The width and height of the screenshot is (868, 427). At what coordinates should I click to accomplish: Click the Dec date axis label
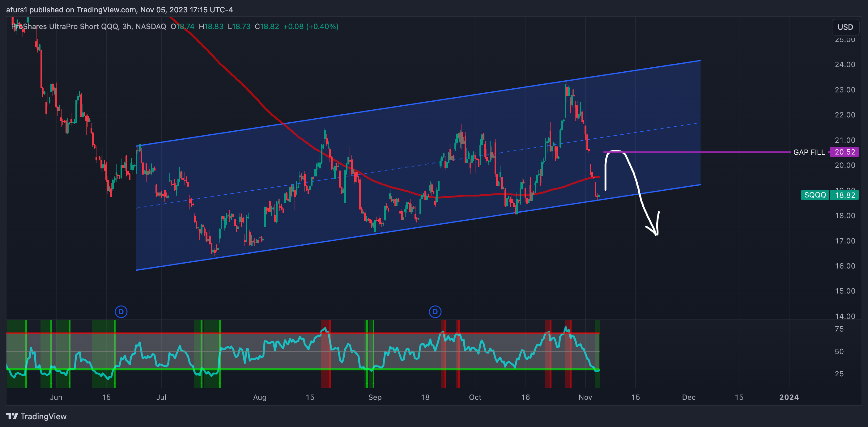[689, 397]
